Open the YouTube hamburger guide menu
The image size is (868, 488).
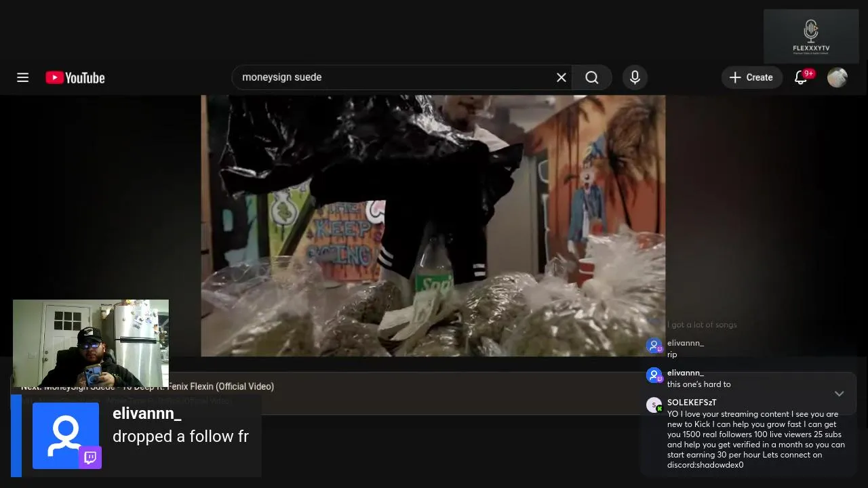pos(22,77)
